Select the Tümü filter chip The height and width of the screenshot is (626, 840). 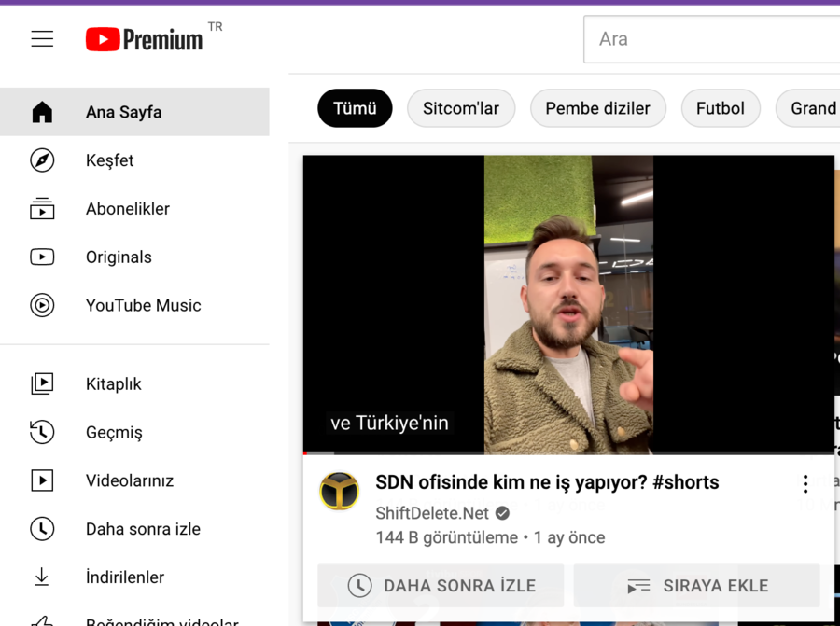tap(355, 108)
